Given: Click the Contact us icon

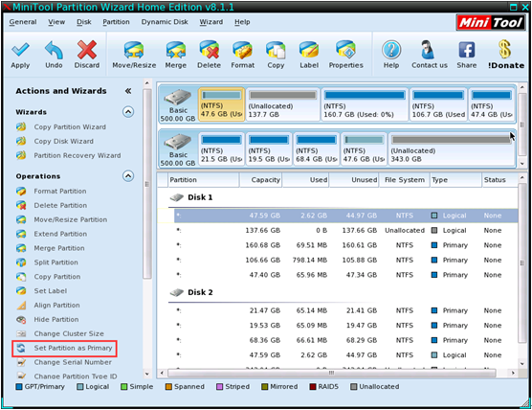Looking at the screenshot, I should tap(428, 50).
